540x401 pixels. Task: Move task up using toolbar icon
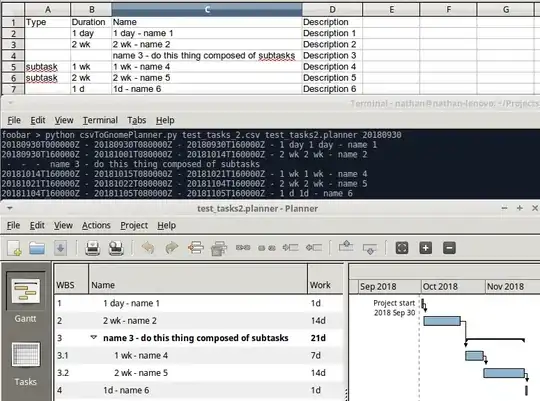tap(346, 246)
